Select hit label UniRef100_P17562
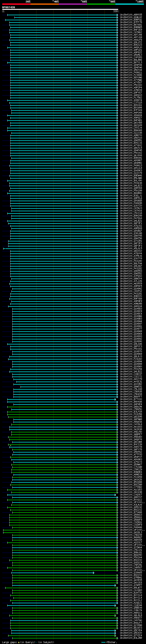 [131, 98]
